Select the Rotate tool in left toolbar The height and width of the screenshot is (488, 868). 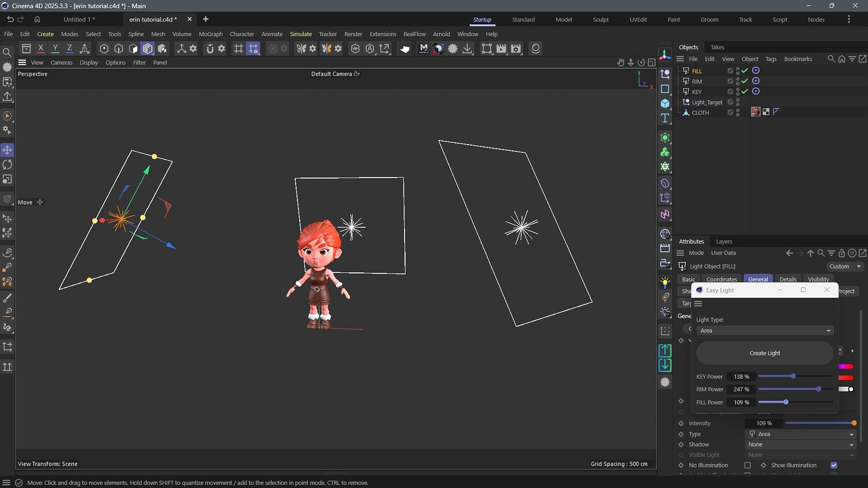pos(8,165)
